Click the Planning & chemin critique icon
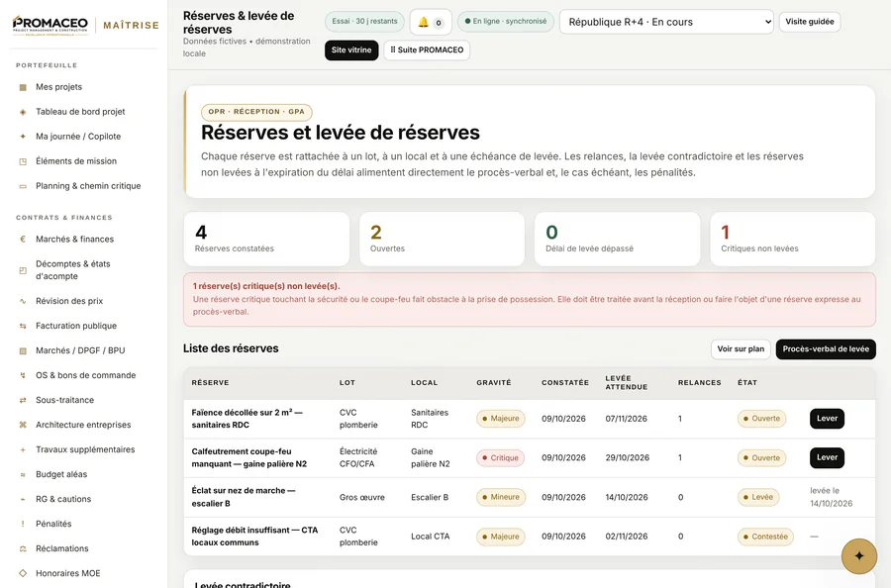891x588 pixels. pos(23,186)
